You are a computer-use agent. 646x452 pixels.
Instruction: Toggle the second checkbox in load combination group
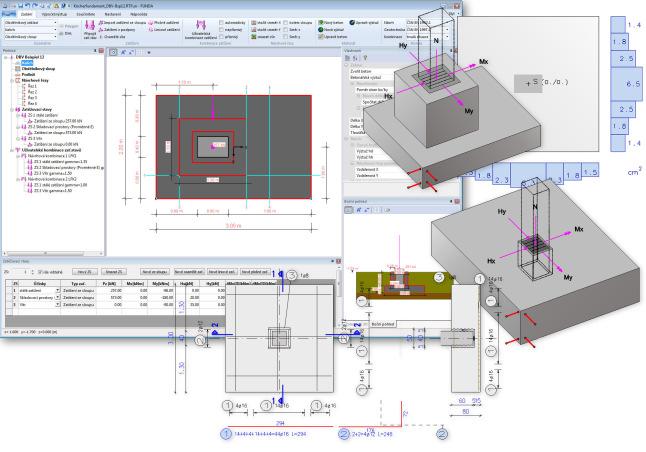tap(222, 30)
